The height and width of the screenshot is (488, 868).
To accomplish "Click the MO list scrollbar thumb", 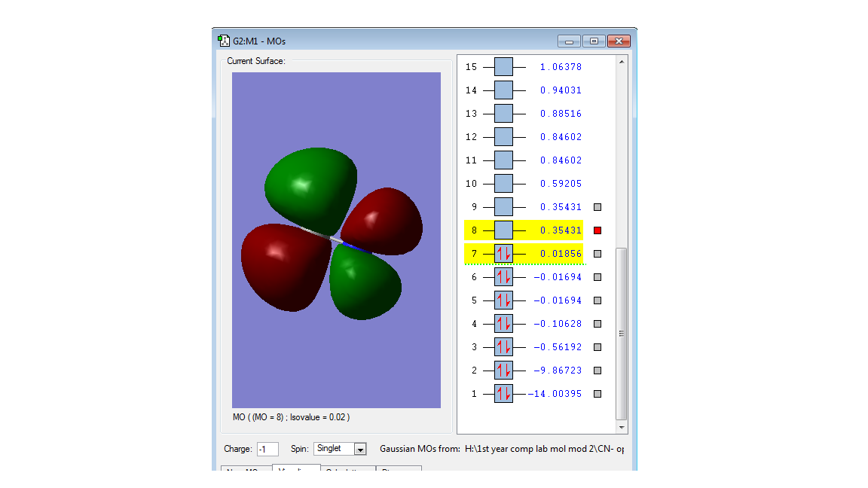I will click(x=622, y=334).
